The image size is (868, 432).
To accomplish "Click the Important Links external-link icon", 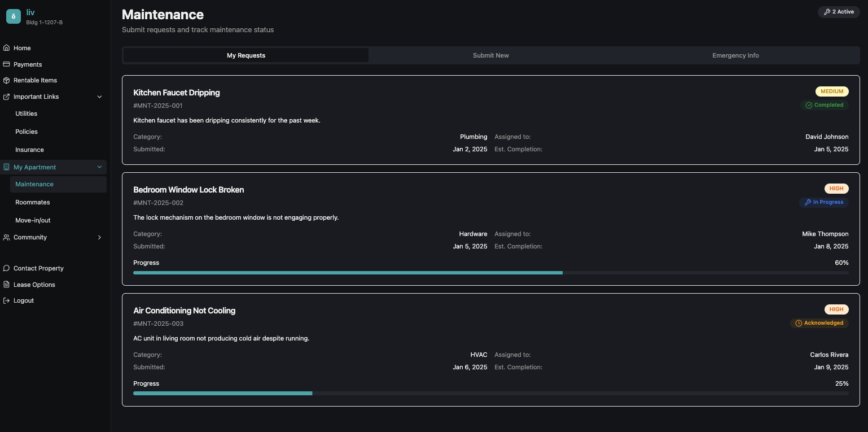I will point(7,97).
